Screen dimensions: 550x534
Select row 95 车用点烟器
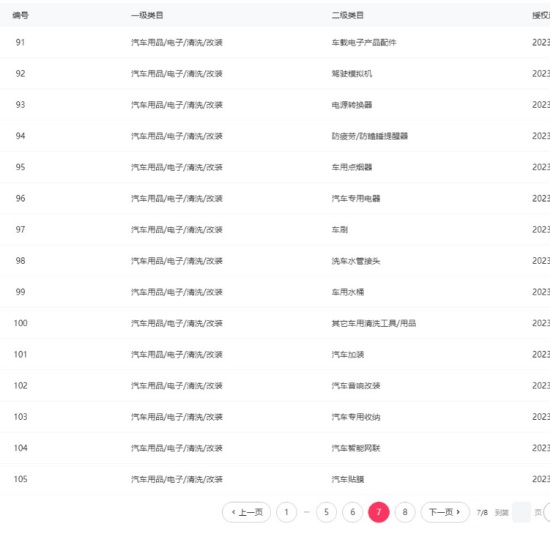tap(275, 167)
